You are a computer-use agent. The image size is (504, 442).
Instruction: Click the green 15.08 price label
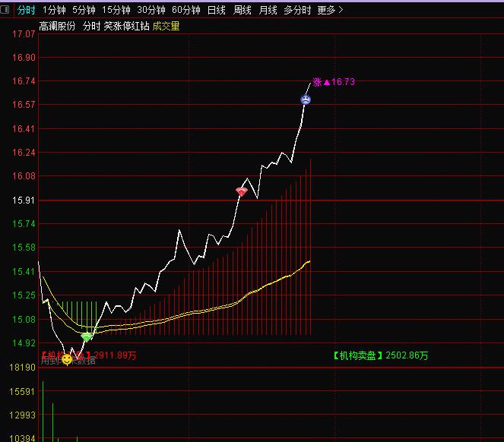click(24, 320)
